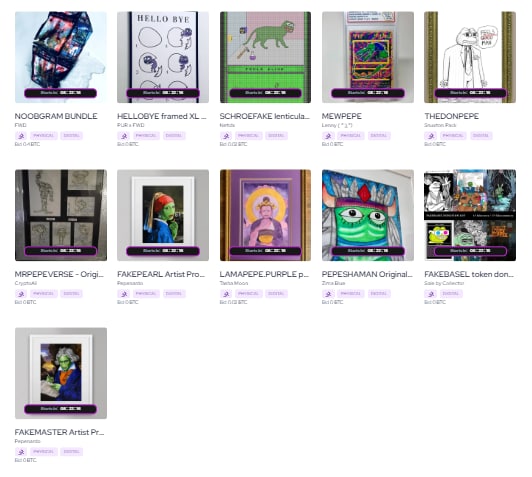The image size is (532, 477).
Task: Select the PHYSICAL tag under MRPEPEVERSE
Action: [x=44, y=293]
